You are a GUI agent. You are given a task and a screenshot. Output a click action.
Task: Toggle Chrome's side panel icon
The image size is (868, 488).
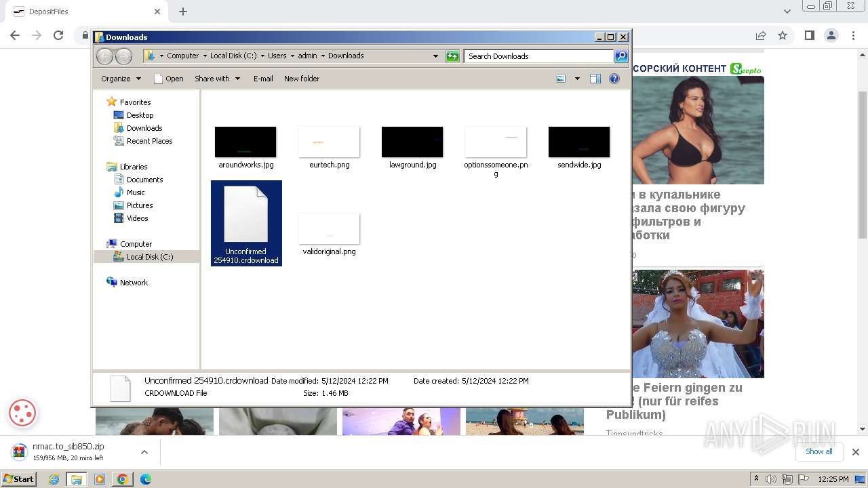click(x=809, y=35)
